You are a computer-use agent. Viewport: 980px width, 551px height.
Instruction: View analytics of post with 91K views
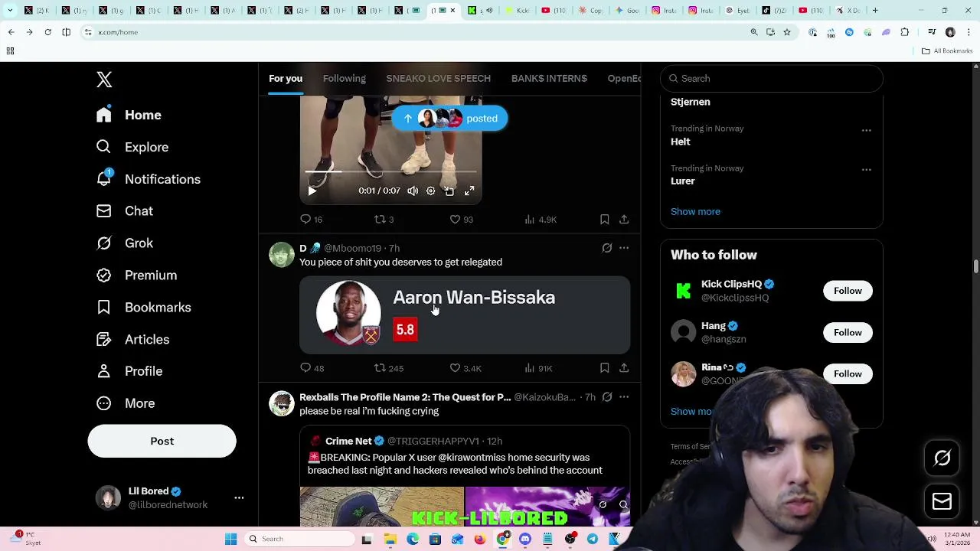click(x=538, y=368)
